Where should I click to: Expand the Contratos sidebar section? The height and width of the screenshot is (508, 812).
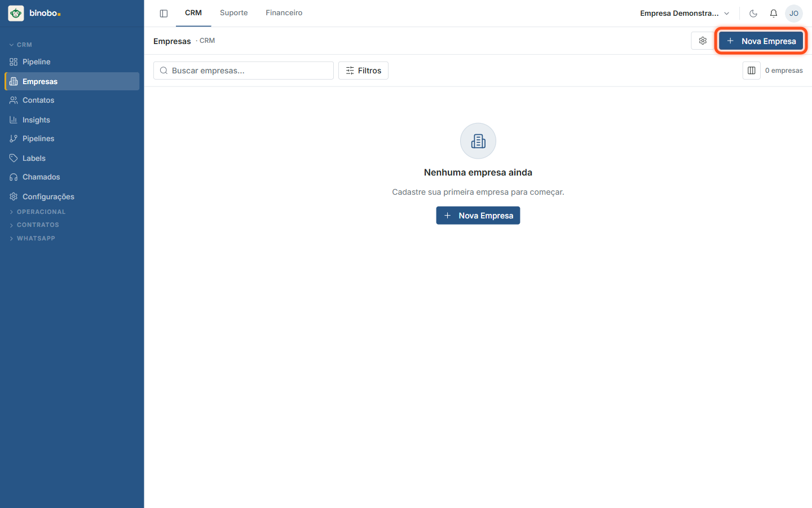pos(34,225)
